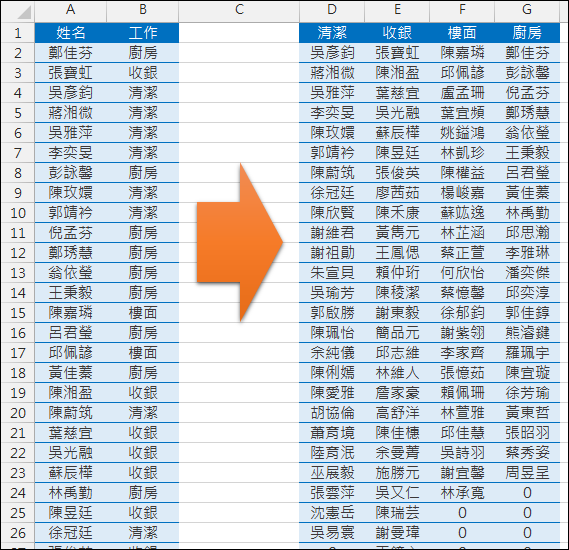Select cell 邱佳慧 in column F

pos(462,433)
